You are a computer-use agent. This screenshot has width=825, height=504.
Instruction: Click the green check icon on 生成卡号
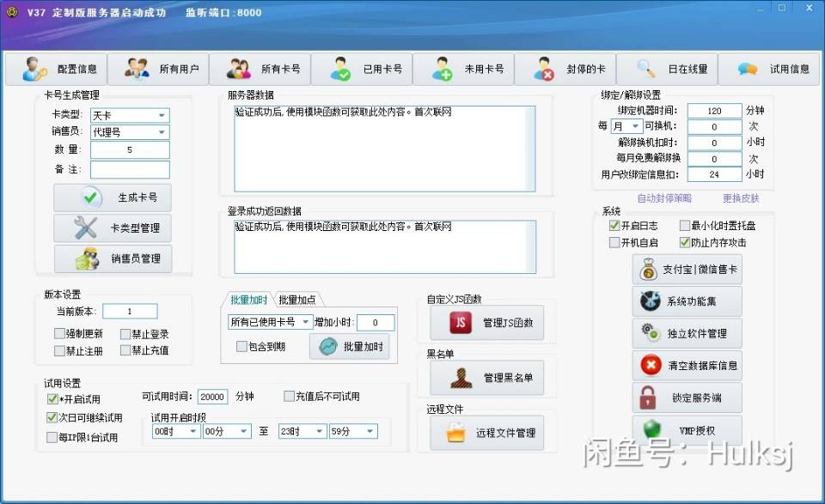click(x=90, y=197)
